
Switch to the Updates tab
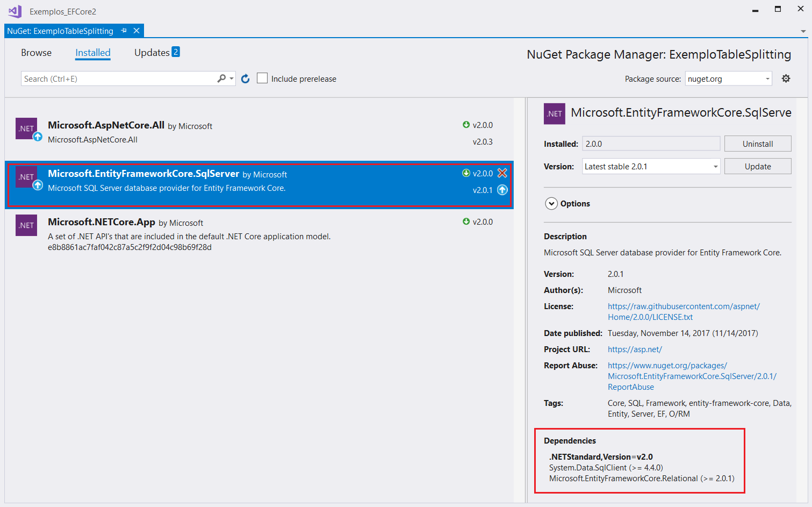(151, 52)
